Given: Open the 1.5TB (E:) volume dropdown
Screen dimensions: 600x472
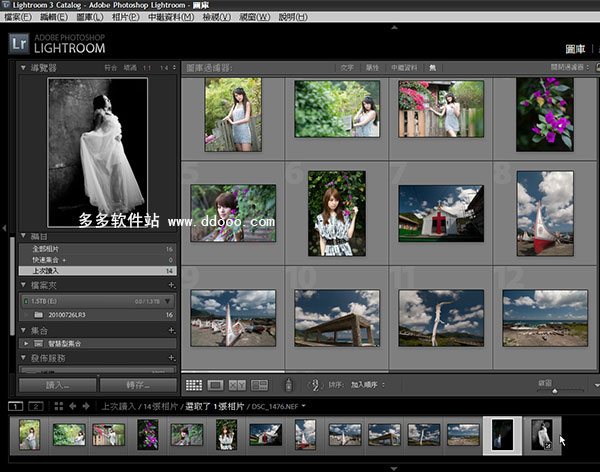Looking at the screenshot, I should 167,302.
